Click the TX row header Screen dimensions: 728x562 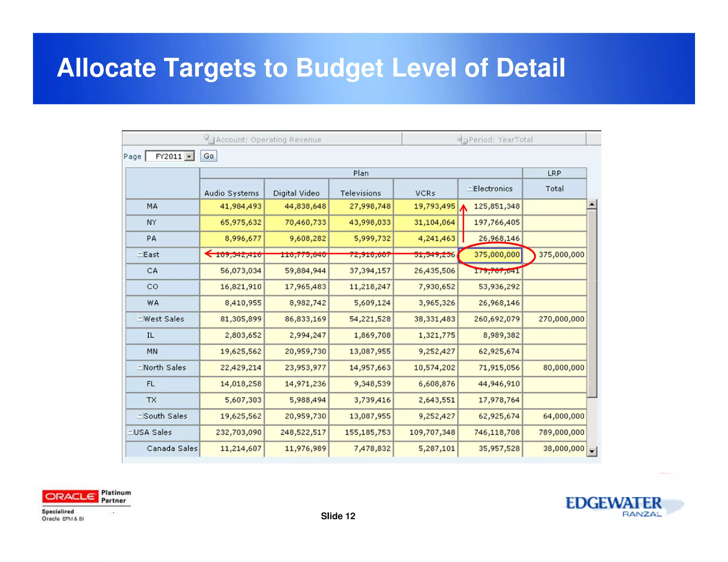click(x=162, y=400)
